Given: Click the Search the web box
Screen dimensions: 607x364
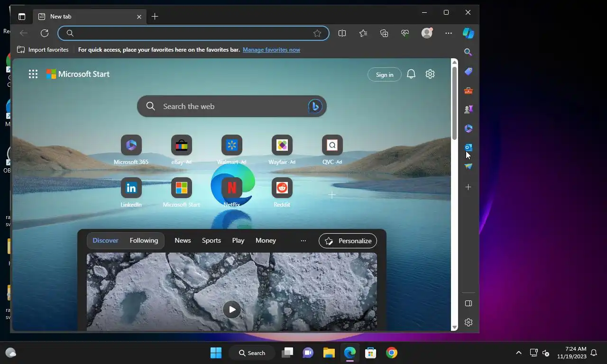Looking at the screenshot, I should tap(232, 106).
